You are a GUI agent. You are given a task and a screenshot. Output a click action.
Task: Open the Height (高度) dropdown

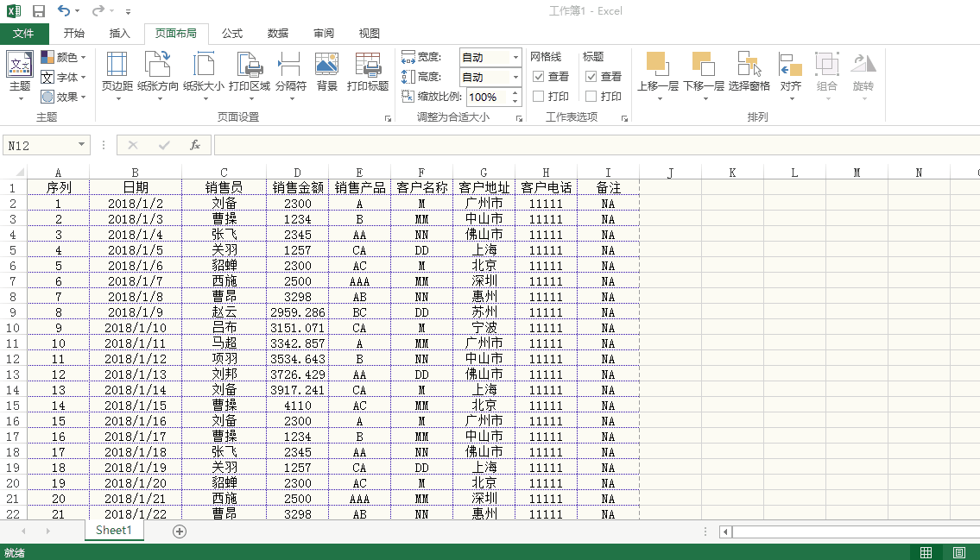coord(515,78)
